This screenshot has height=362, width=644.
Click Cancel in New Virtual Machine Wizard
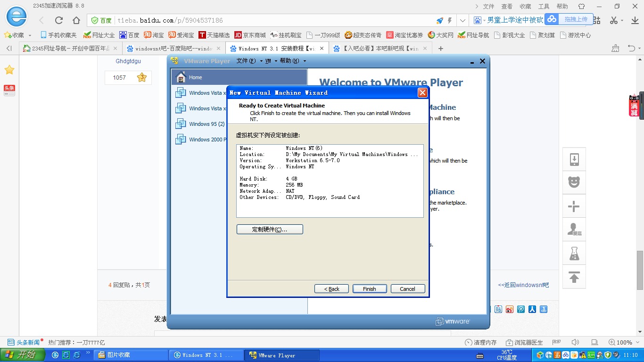click(408, 289)
